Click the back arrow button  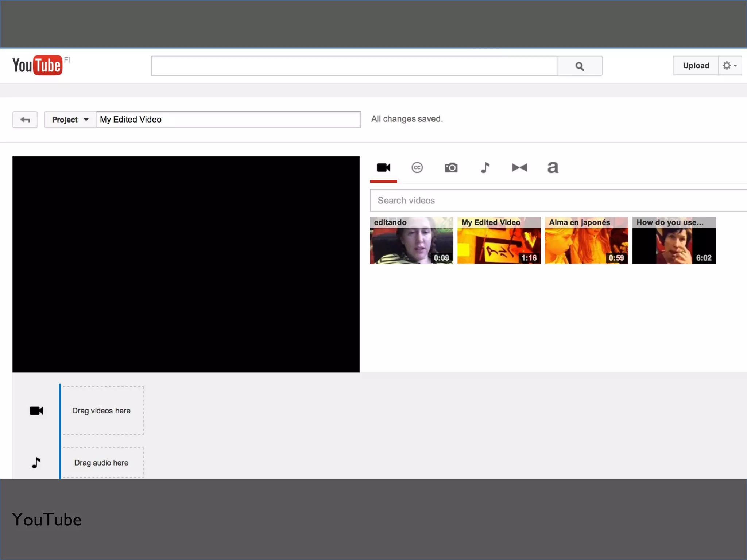tap(25, 120)
